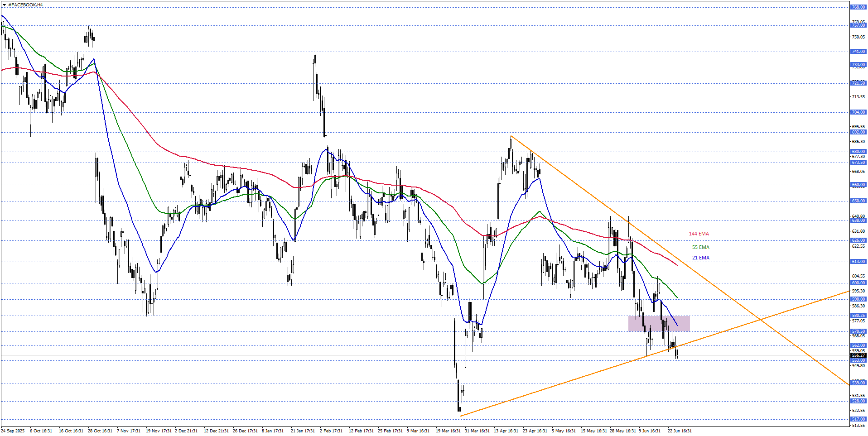Click the 704.00 level price tag
The image size is (868, 436).
(858, 112)
